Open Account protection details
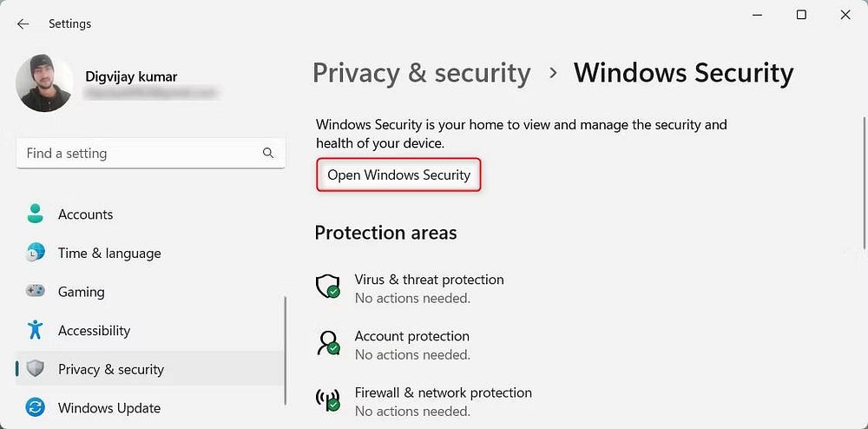 411,336
